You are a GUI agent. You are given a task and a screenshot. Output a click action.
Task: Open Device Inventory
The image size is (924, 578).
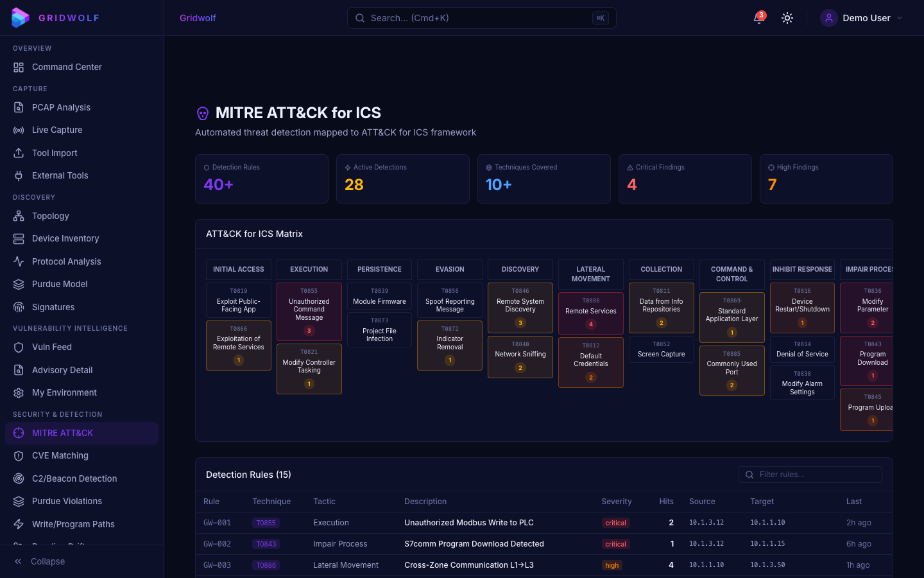coord(65,238)
